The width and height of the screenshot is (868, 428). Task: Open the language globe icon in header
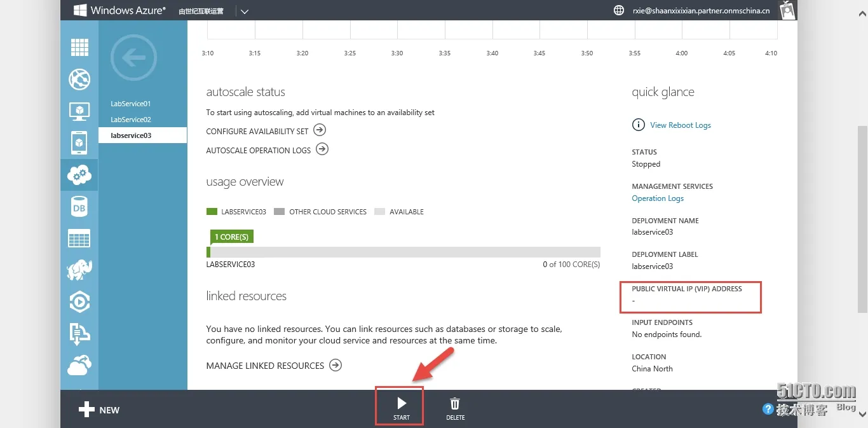(x=618, y=10)
